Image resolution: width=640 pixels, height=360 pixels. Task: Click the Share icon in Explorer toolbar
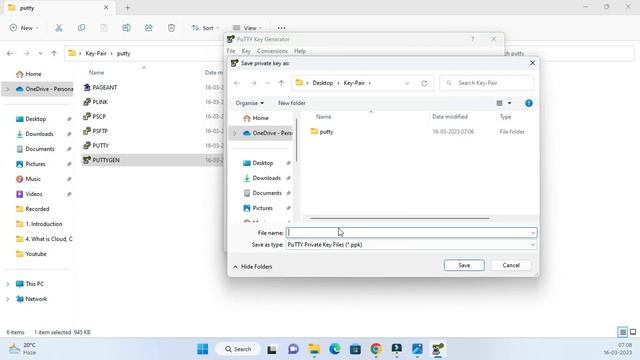(149, 28)
